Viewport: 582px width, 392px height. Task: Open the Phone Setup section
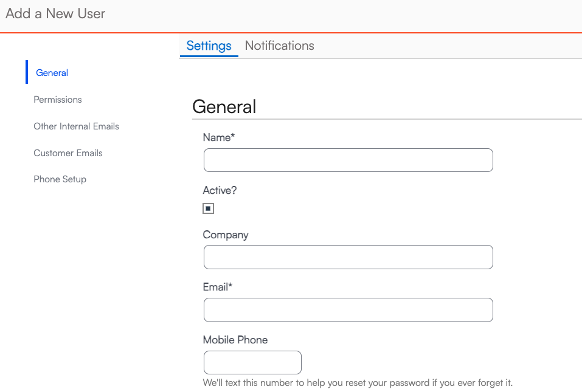[60, 179]
